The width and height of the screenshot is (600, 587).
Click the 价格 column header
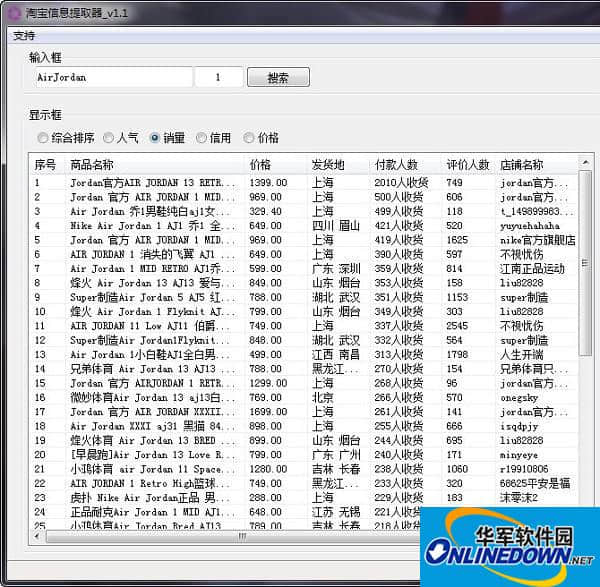coord(276,165)
